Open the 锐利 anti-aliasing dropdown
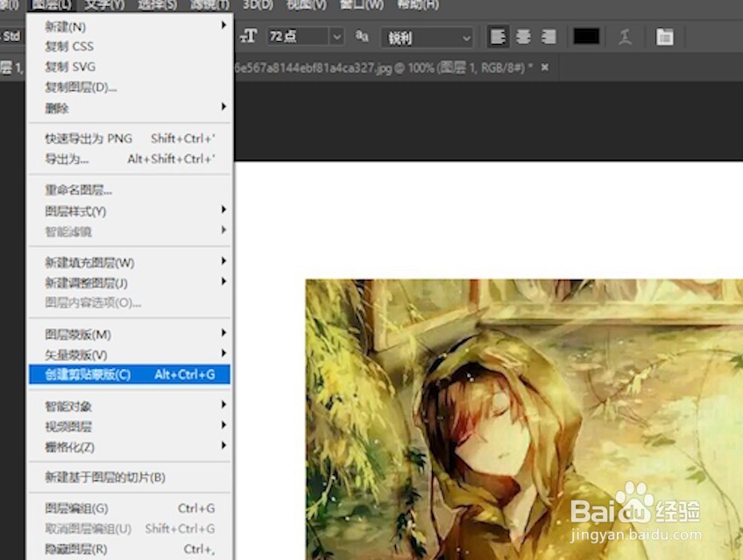Image resolution: width=743 pixels, height=560 pixels. point(428,37)
